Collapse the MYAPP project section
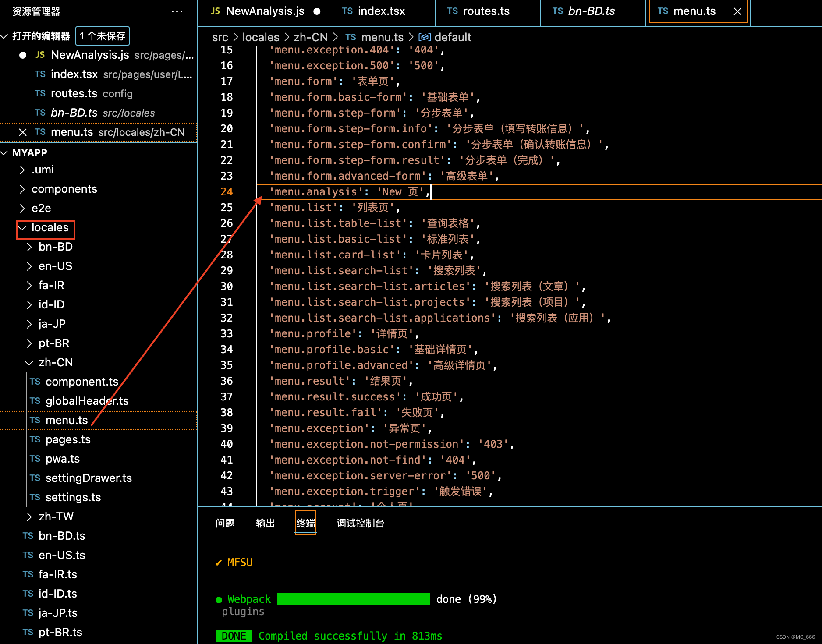 (5, 152)
